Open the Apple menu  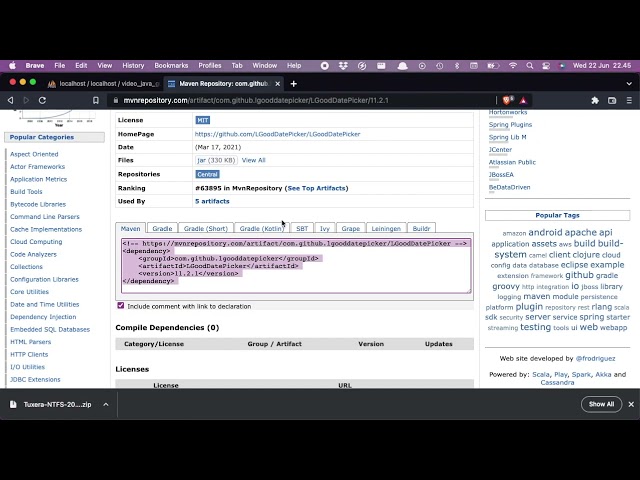[12, 65]
